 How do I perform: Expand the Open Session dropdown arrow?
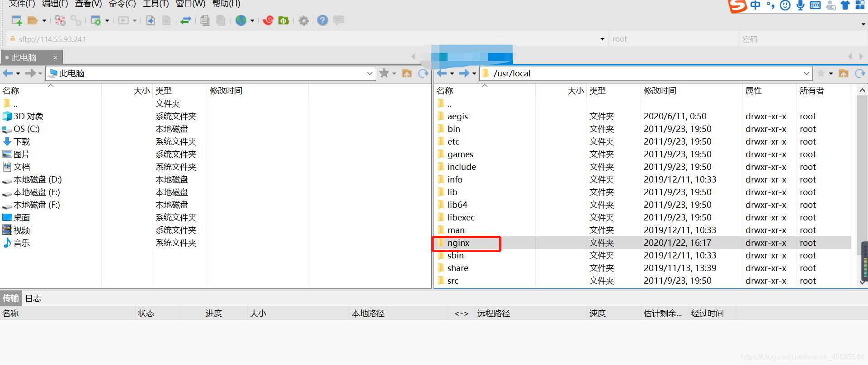point(44,21)
